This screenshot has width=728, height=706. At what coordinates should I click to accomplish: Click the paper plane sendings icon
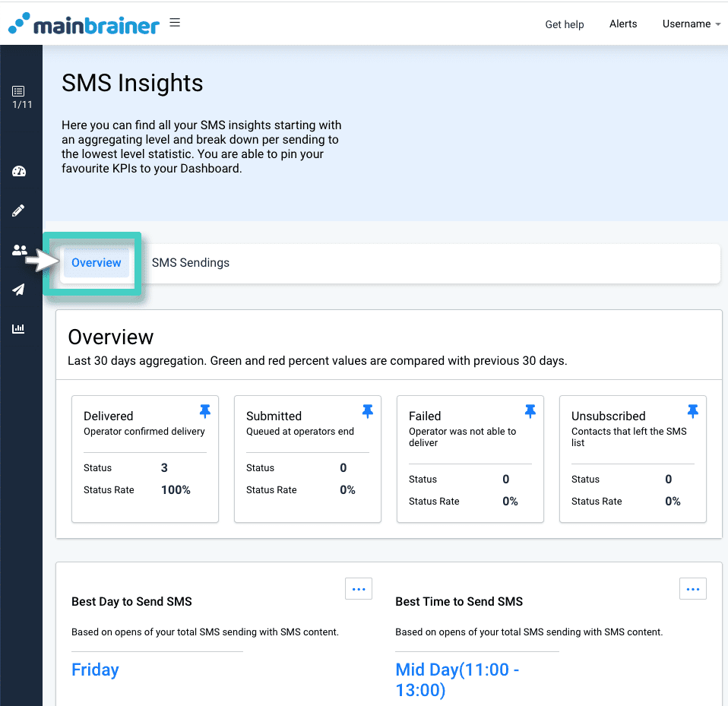click(x=20, y=290)
